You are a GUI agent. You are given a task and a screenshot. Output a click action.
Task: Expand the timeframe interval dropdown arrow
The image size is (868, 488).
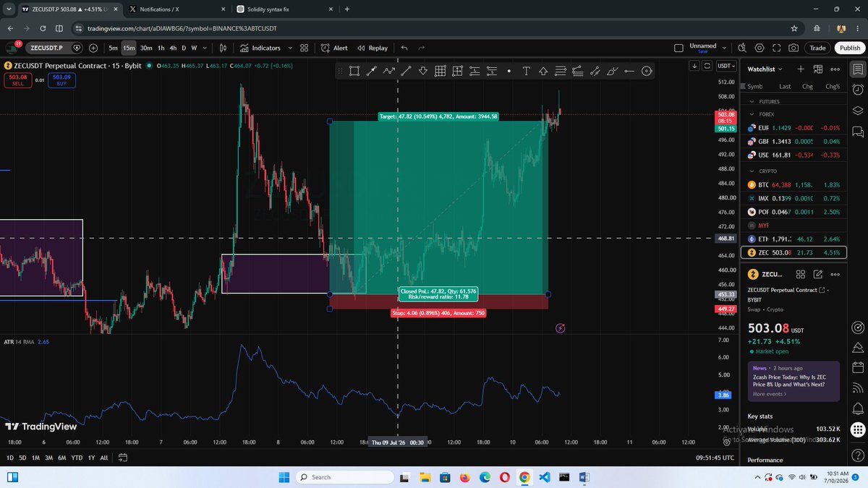[205, 48]
